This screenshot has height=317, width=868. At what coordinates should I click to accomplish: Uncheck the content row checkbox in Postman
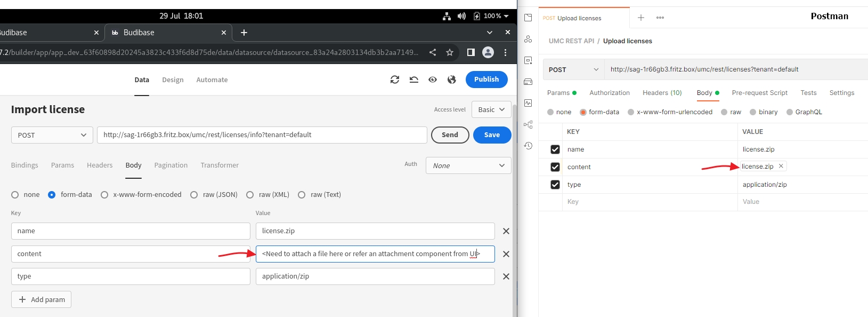[x=555, y=167]
